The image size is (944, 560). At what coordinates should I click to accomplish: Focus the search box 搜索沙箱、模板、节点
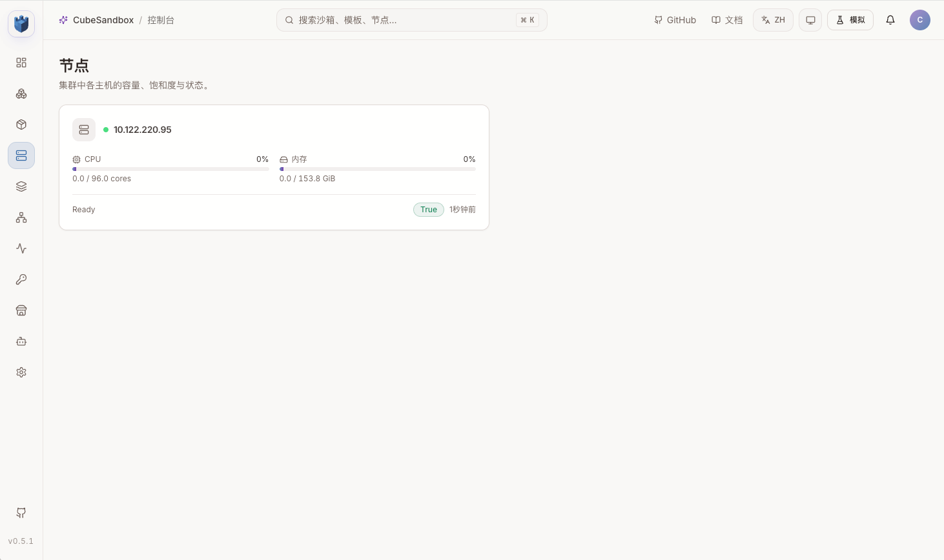(x=412, y=20)
